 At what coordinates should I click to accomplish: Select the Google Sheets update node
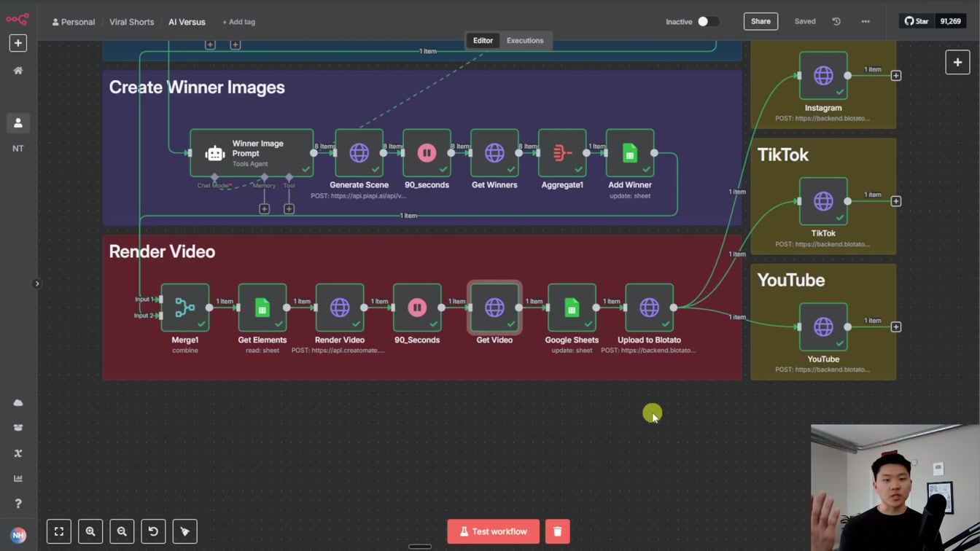point(572,308)
